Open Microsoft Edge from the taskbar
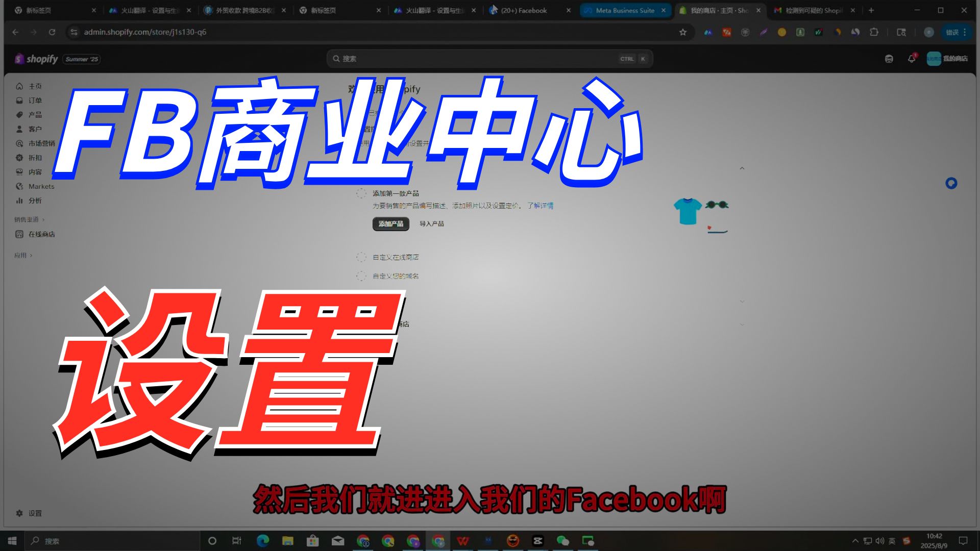The width and height of the screenshot is (980, 551). 263,541
